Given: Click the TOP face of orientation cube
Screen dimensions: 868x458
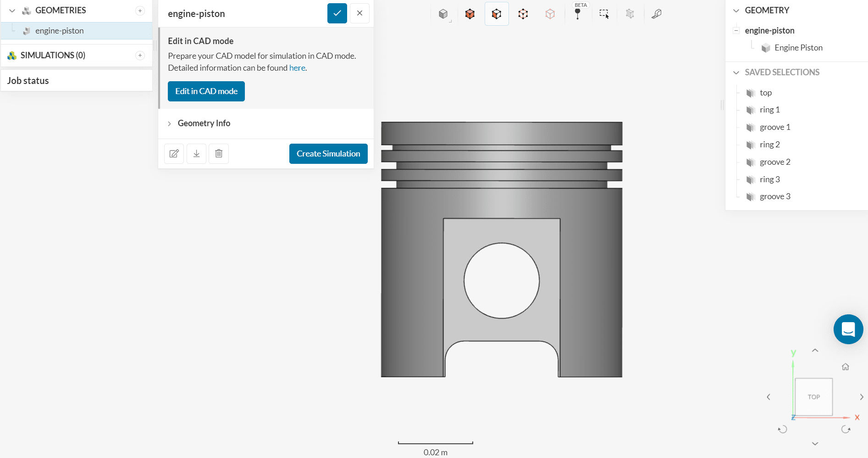Looking at the screenshot, I should tap(813, 397).
